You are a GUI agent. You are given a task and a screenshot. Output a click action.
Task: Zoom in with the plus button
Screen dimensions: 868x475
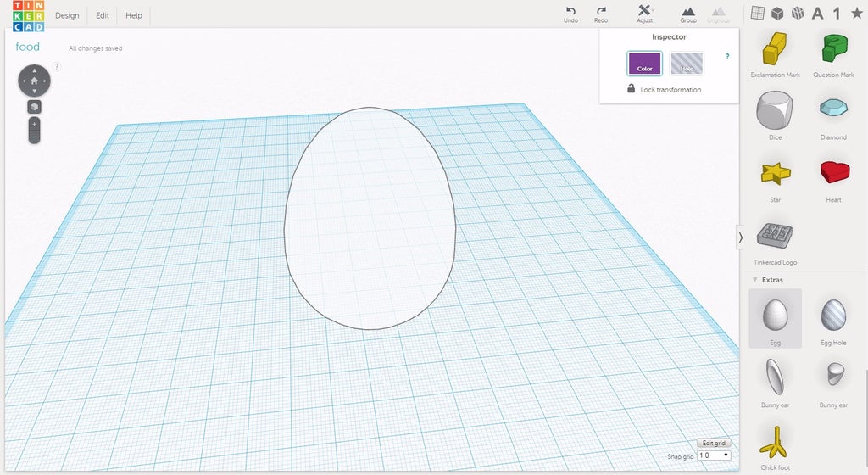pyautogui.click(x=34, y=124)
